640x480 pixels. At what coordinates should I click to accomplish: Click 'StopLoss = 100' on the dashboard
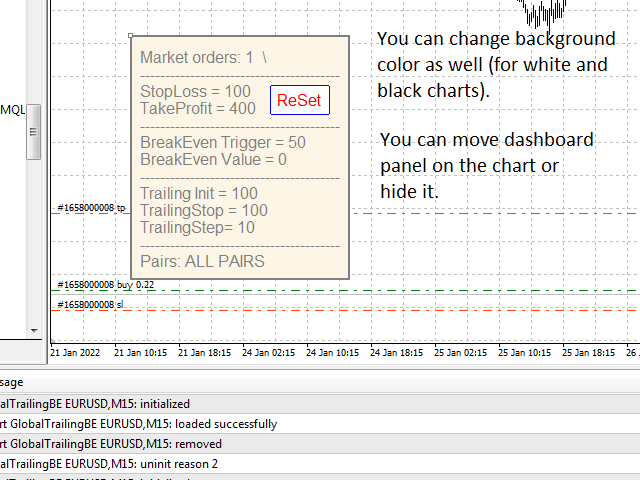click(195, 91)
